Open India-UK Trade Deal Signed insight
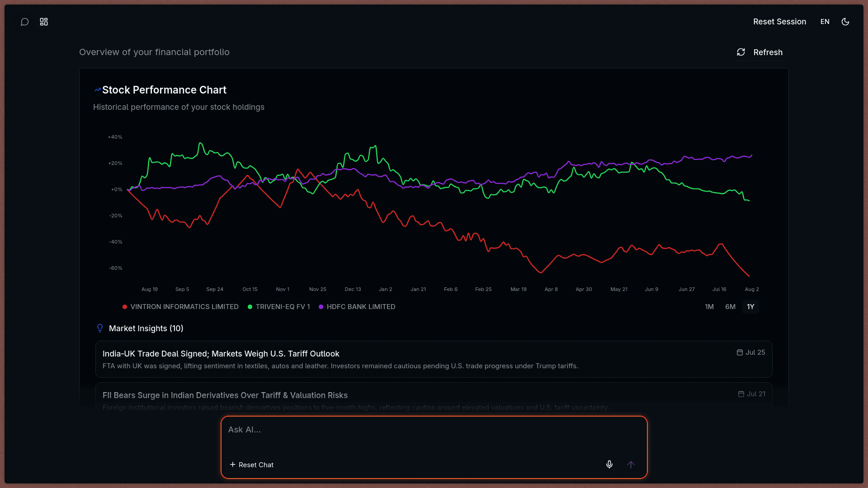This screenshot has height=488, width=868. tap(434, 359)
